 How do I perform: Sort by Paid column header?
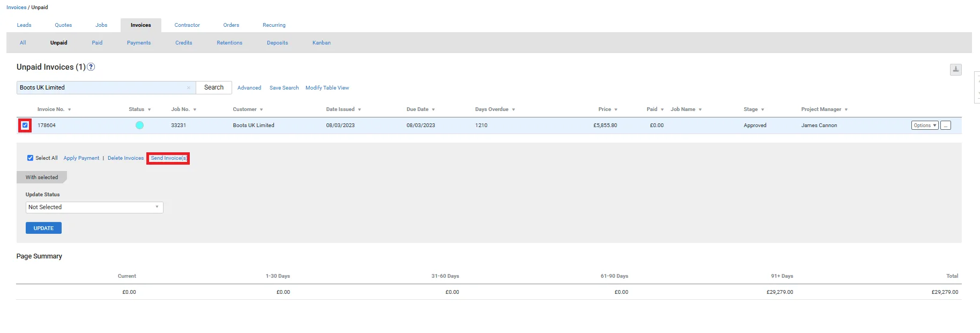click(x=655, y=109)
